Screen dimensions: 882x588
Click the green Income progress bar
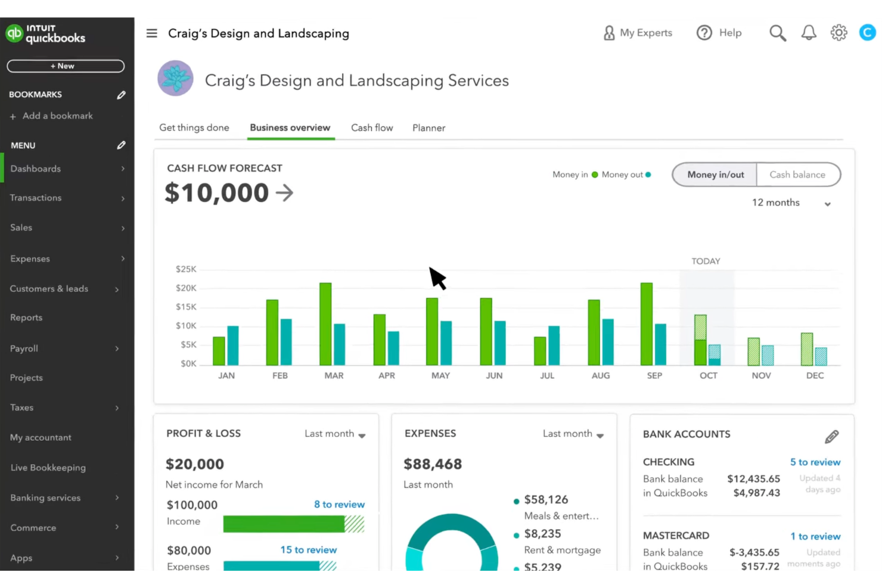tap(283, 524)
